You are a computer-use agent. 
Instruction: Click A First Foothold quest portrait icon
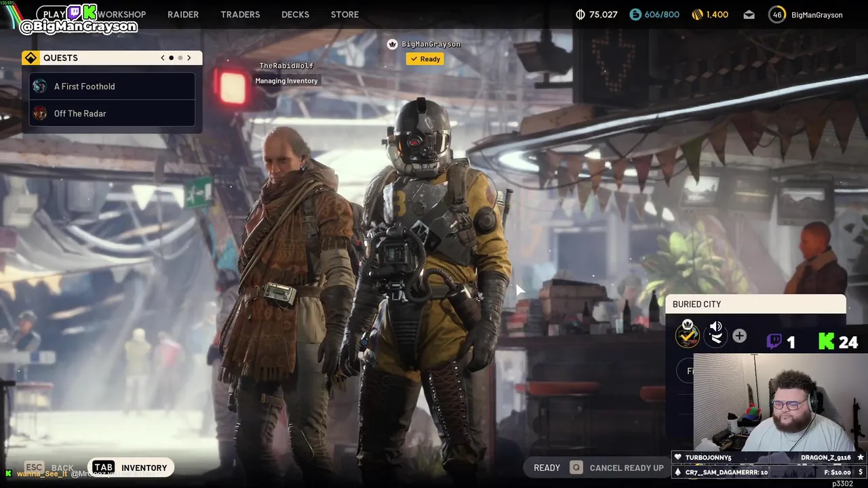pos(40,86)
